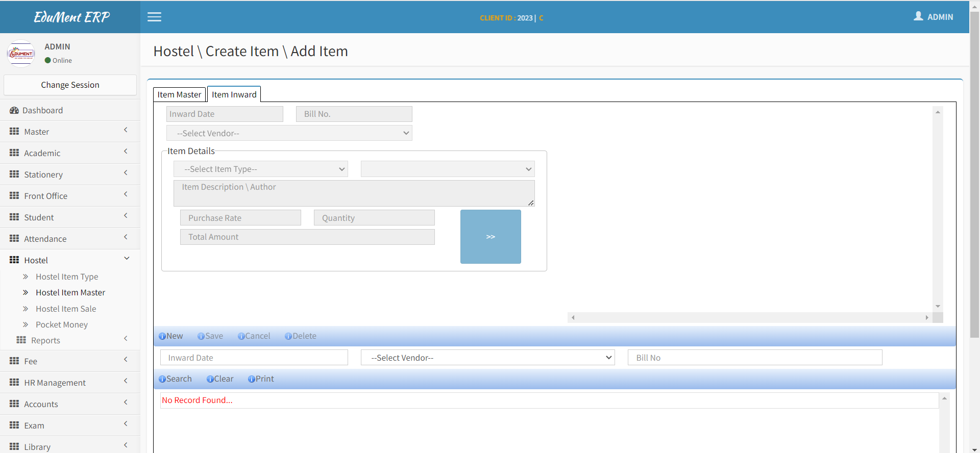Viewport: 980px width, 453px height.
Task: Open Hostel Item Sale menu entry
Action: pyautogui.click(x=66, y=309)
